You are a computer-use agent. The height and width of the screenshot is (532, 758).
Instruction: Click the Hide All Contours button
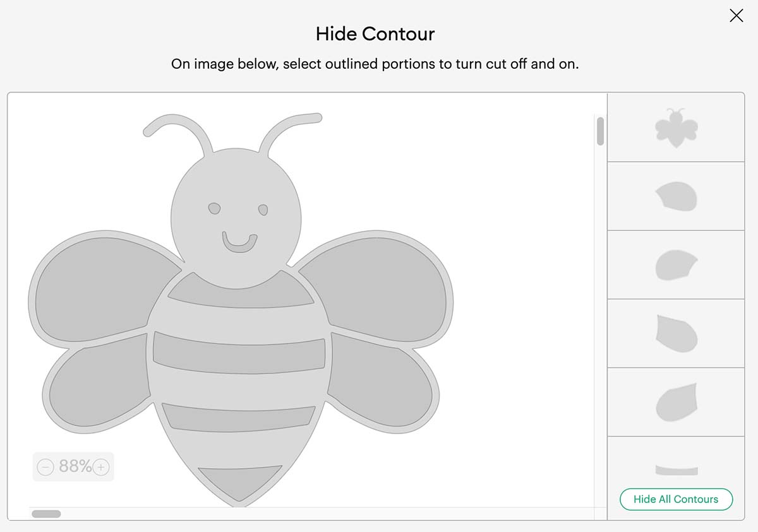tap(676, 499)
